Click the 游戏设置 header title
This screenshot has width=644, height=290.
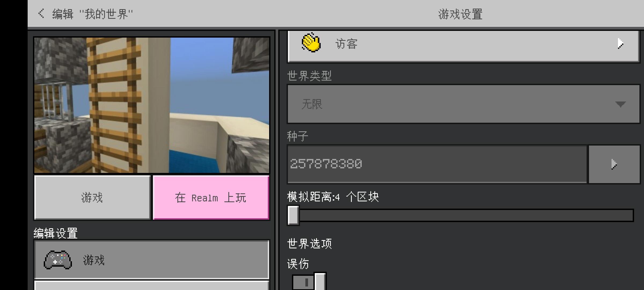click(460, 14)
